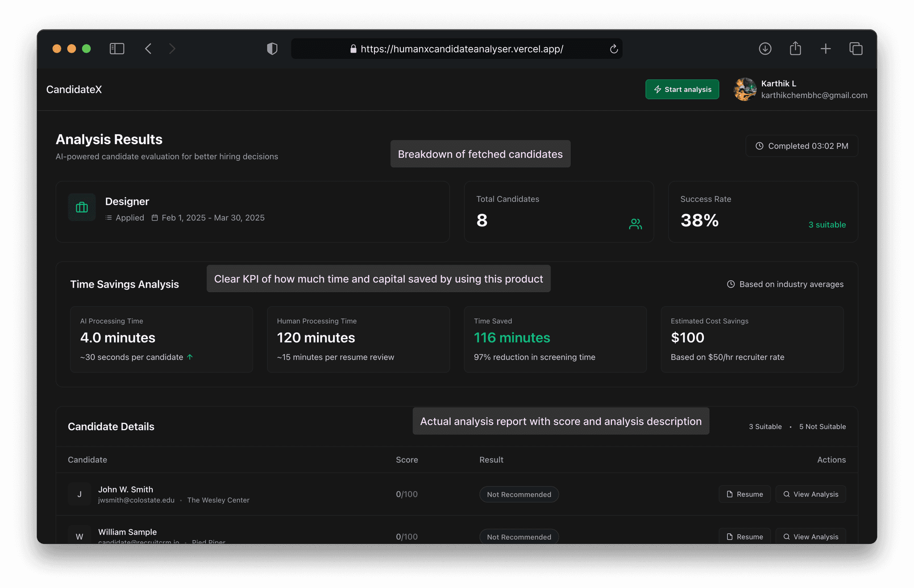Click the Start analysis button
Image resolution: width=914 pixels, height=588 pixels.
[682, 89]
